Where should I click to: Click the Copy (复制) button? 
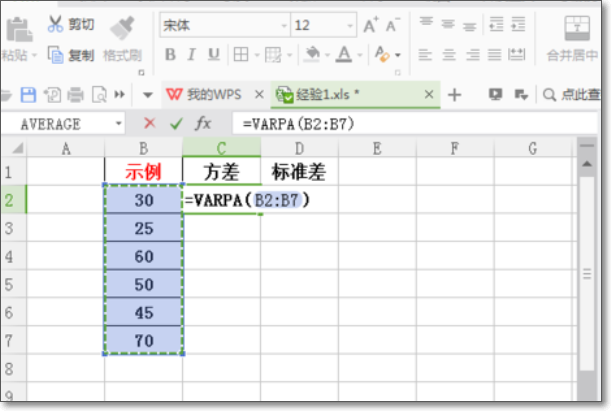tap(71, 55)
